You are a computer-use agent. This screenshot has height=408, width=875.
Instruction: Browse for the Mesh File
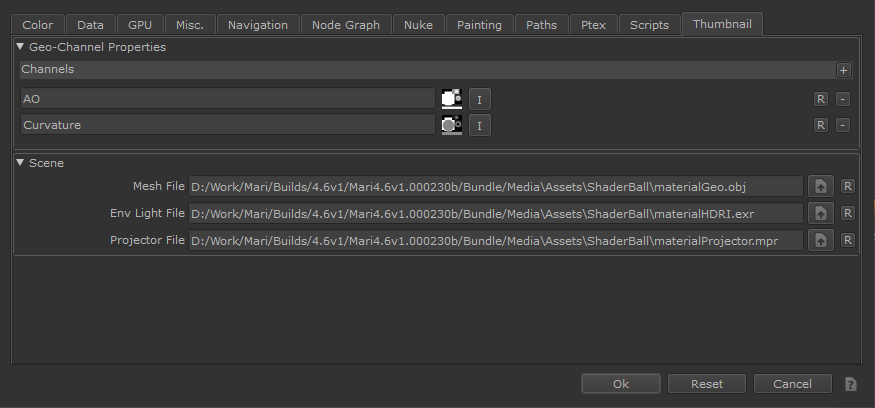click(x=820, y=186)
